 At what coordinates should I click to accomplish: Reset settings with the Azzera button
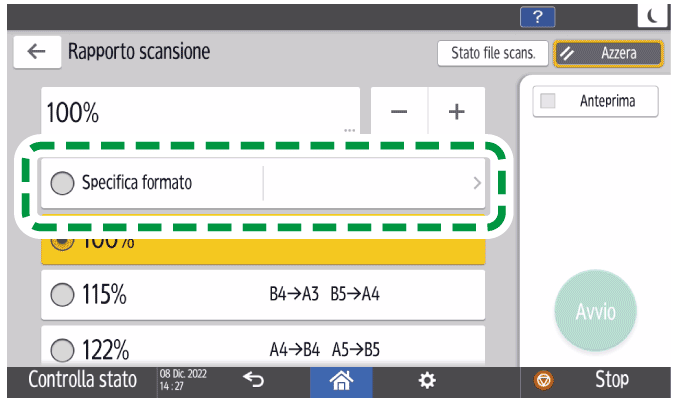(x=608, y=53)
